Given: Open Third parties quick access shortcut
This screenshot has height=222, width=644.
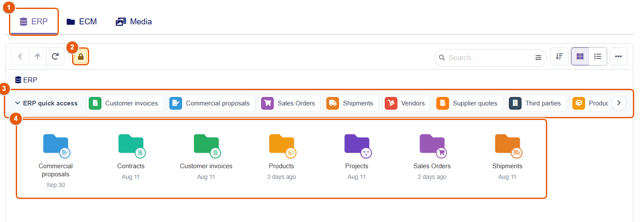Looking at the screenshot, I should [x=537, y=103].
